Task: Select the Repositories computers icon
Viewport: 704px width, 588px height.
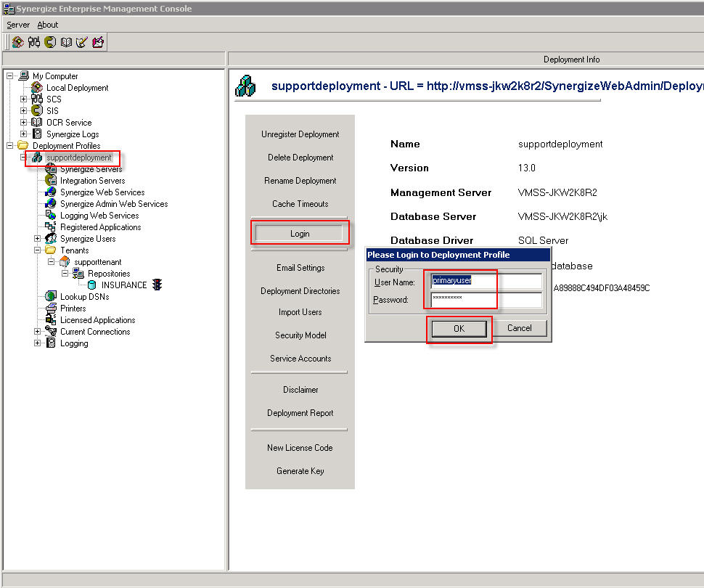Action: [x=78, y=274]
